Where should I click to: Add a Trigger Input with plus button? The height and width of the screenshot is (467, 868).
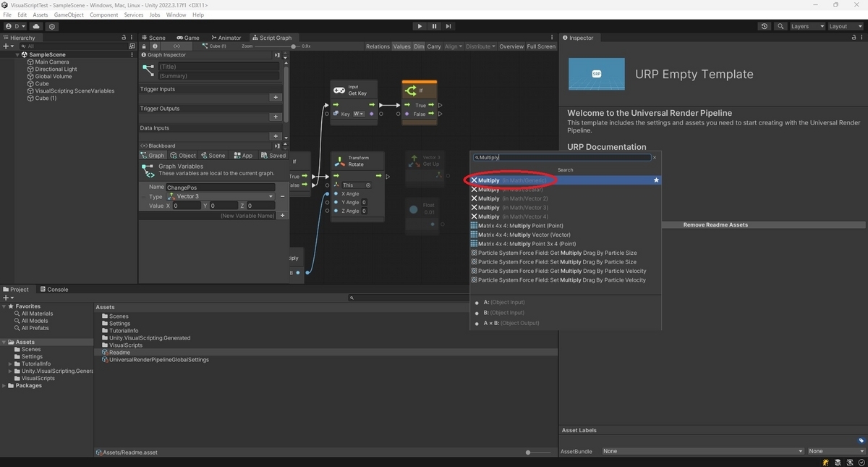[275, 97]
